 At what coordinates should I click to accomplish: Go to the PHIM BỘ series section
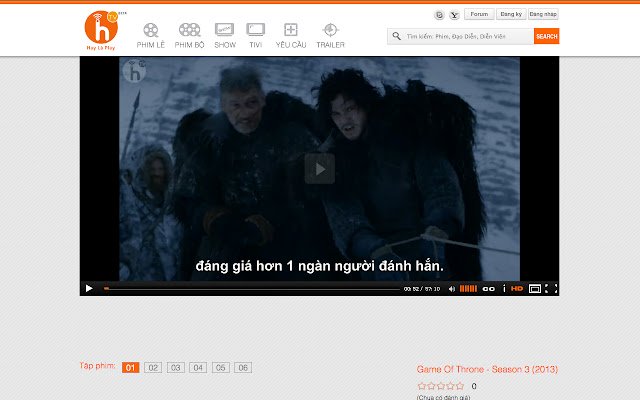189,36
